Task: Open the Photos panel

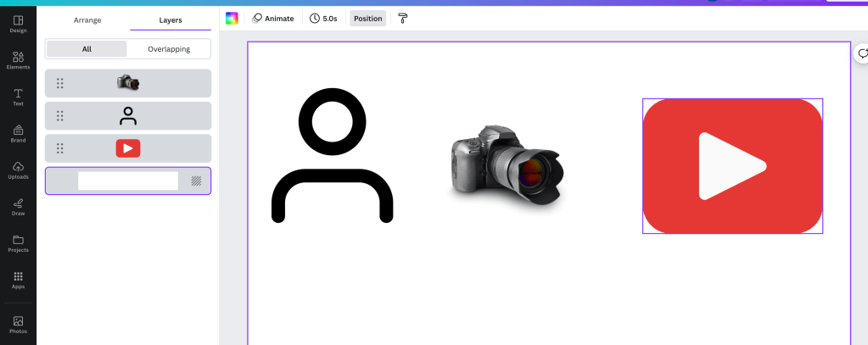Action: click(x=18, y=325)
